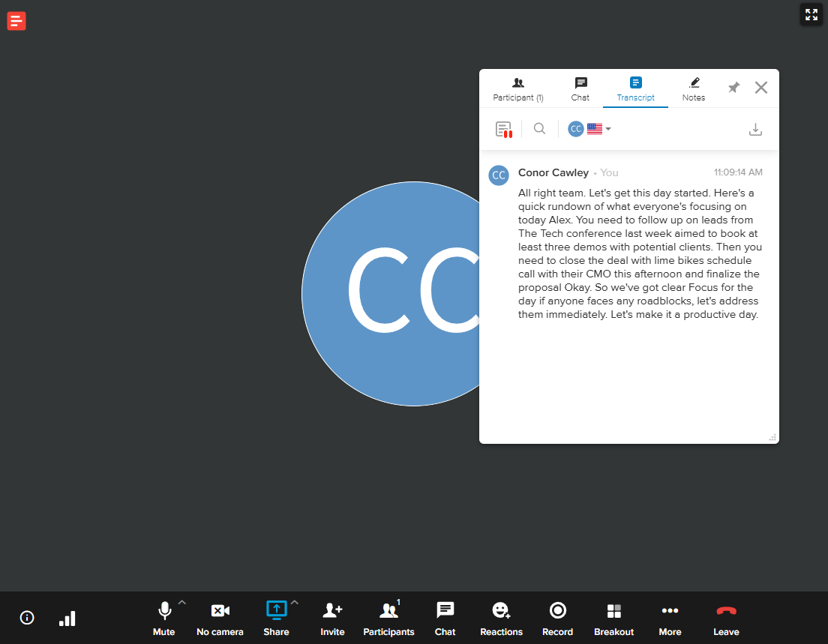Enter fullscreen using the top-right control
The width and height of the screenshot is (828, 644).
pos(811,14)
